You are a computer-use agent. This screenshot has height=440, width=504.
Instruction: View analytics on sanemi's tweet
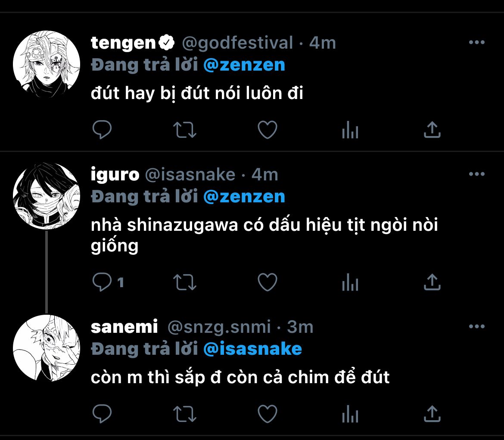click(x=350, y=414)
